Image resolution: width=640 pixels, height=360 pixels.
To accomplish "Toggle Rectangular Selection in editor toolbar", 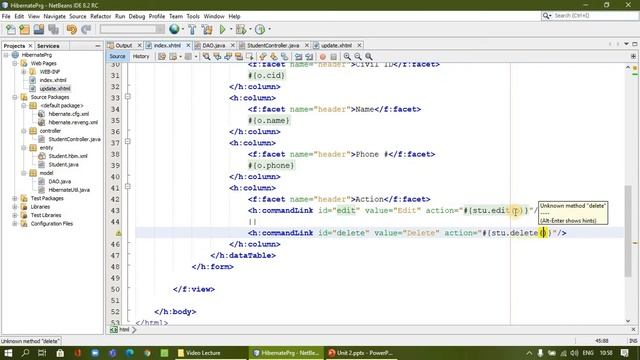I will click(249, 56).
